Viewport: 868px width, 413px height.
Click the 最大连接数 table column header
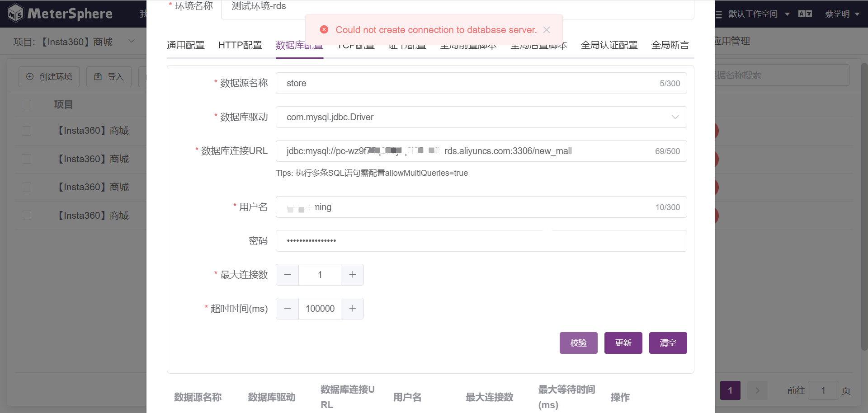490,397
